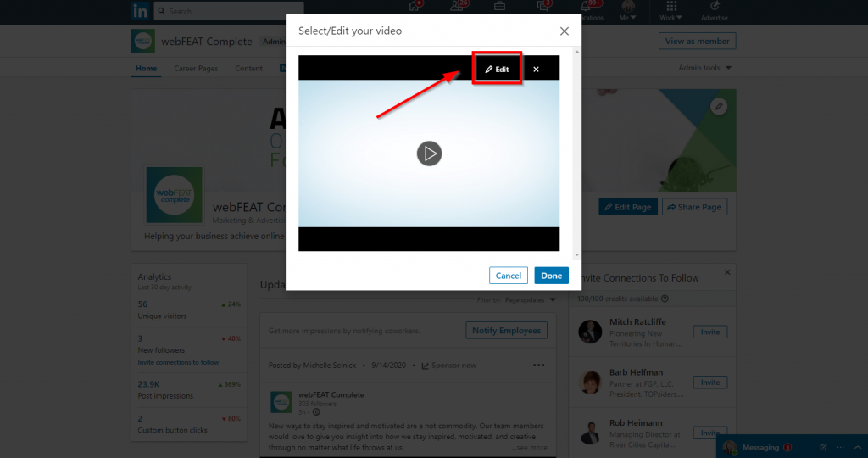Open the LinkedIn home logo
This screenshot has height=458, width=868.
point(140,10)
